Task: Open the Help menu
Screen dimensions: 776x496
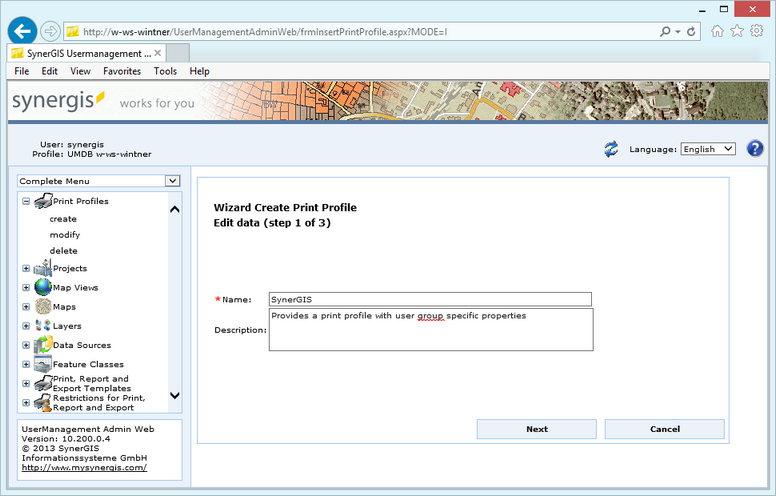Action: [199, 71]
